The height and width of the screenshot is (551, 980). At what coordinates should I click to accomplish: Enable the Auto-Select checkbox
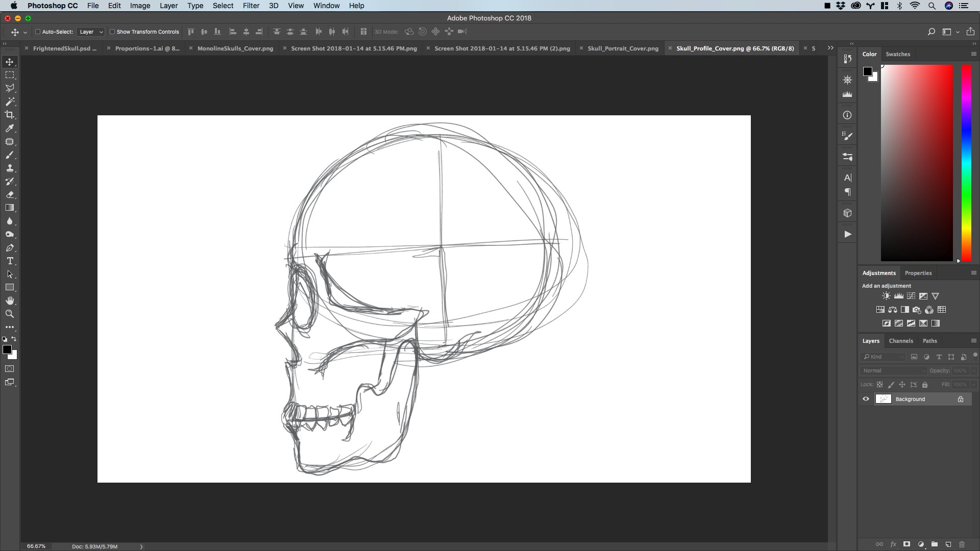tap(38, 32)
